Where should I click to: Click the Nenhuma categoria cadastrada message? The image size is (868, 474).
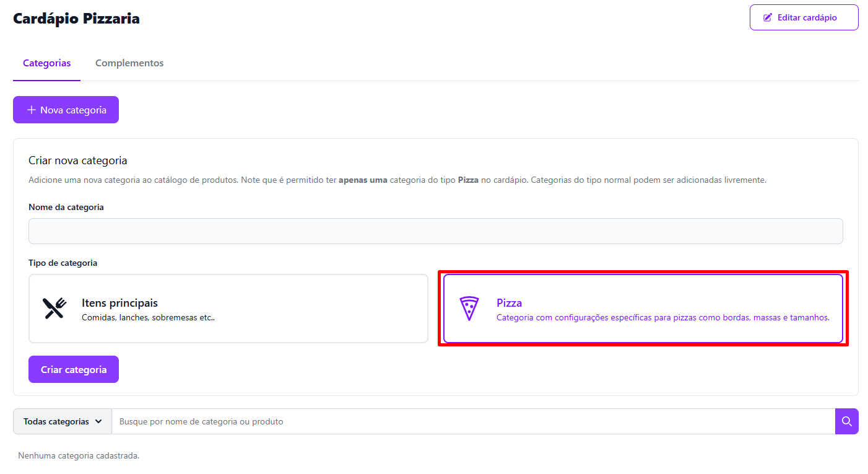click(x=79, y=455)
